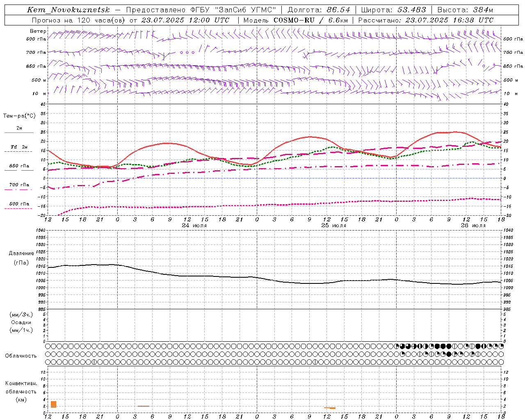Click the station title Kem_Novokuznetsk

68,10
